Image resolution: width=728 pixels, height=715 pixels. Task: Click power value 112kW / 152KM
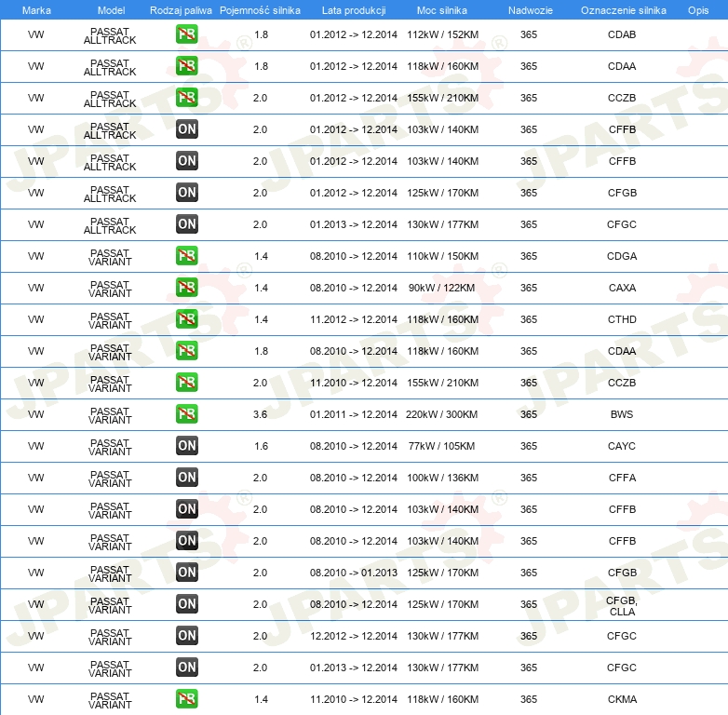tap(442, 34)
